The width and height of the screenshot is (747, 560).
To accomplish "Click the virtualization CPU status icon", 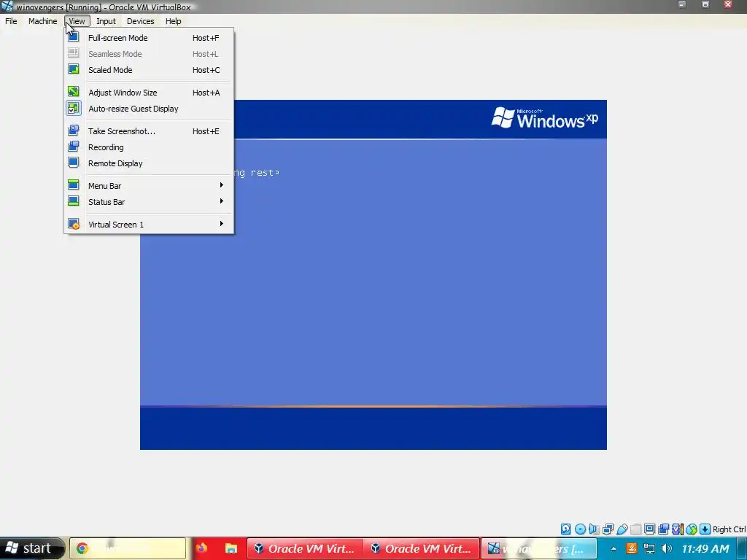I will [678, 529].
